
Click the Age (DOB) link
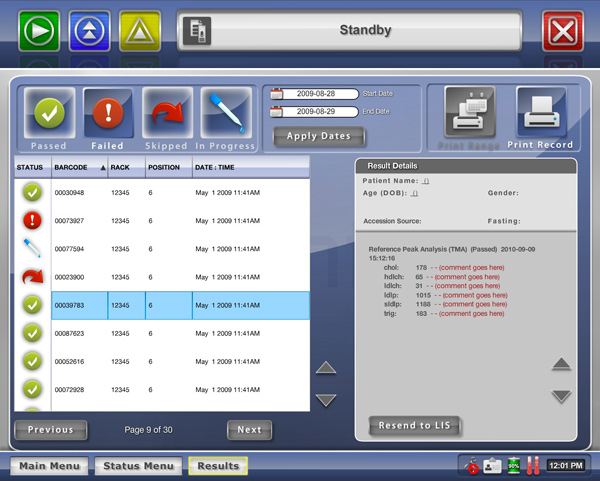coord(414,193)
